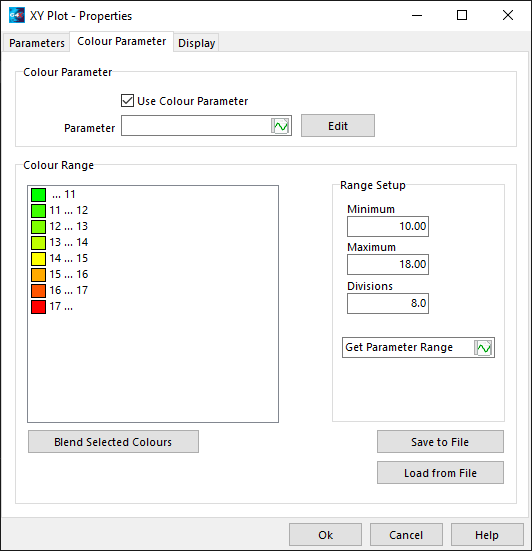Select the yellow swatch for 14 ... 15
Image resolution: width=532 pixels, height=551 pixels.
38,259
